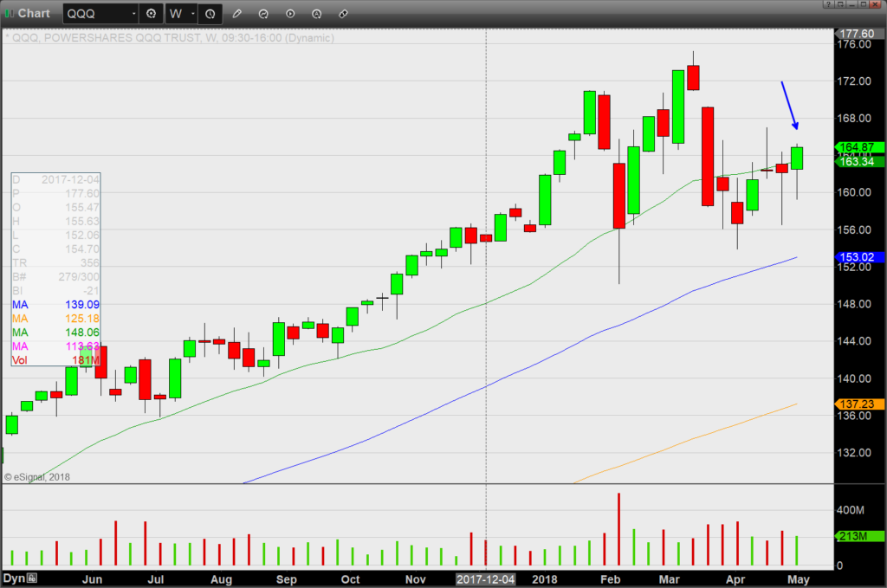Click the 213M volume tag
Image resolution: width=887 pixels, height=588 pixels.
pos(859,536)
